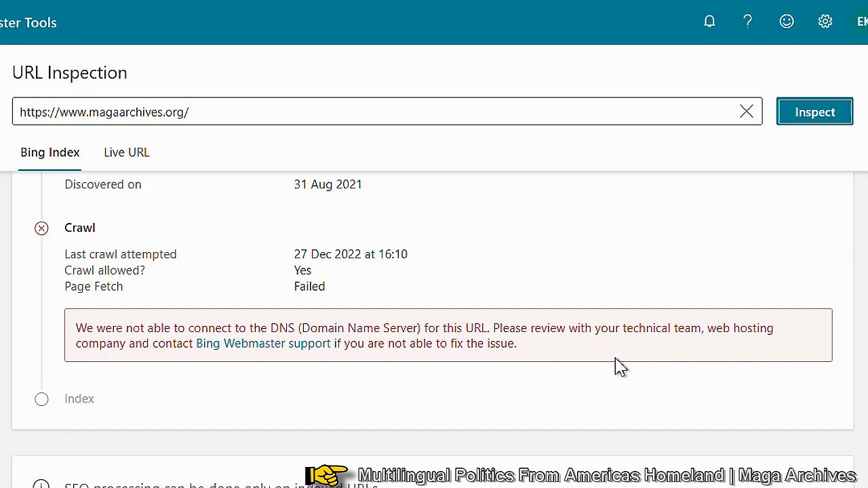Open the Bing Webmaster support link
Screen dimensions: 868x488
coord(263,344)
